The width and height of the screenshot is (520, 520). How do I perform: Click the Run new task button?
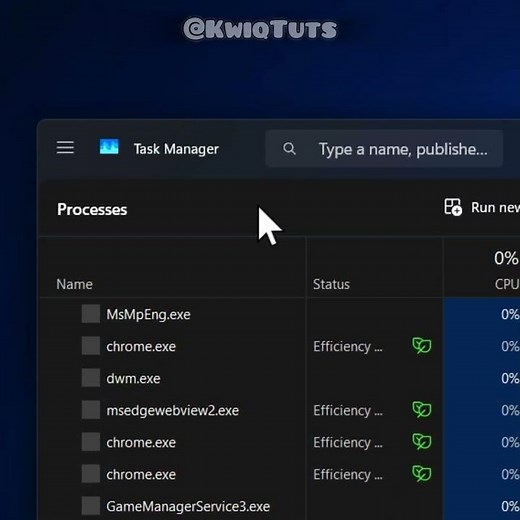482,207
